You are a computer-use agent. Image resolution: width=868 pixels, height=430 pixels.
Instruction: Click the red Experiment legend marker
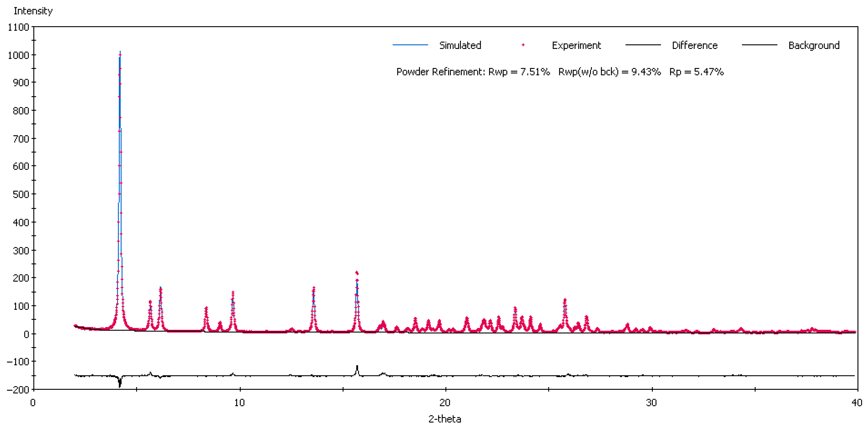[x=523, y=45]
